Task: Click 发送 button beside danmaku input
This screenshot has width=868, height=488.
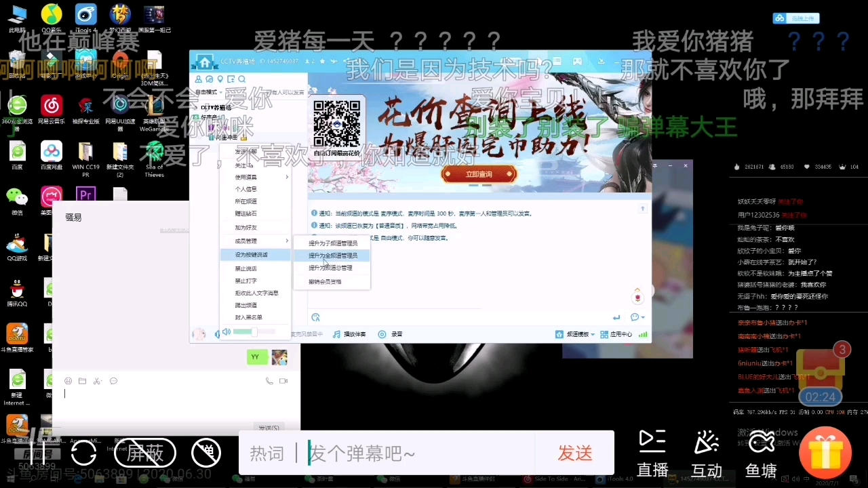Action: 575,453
